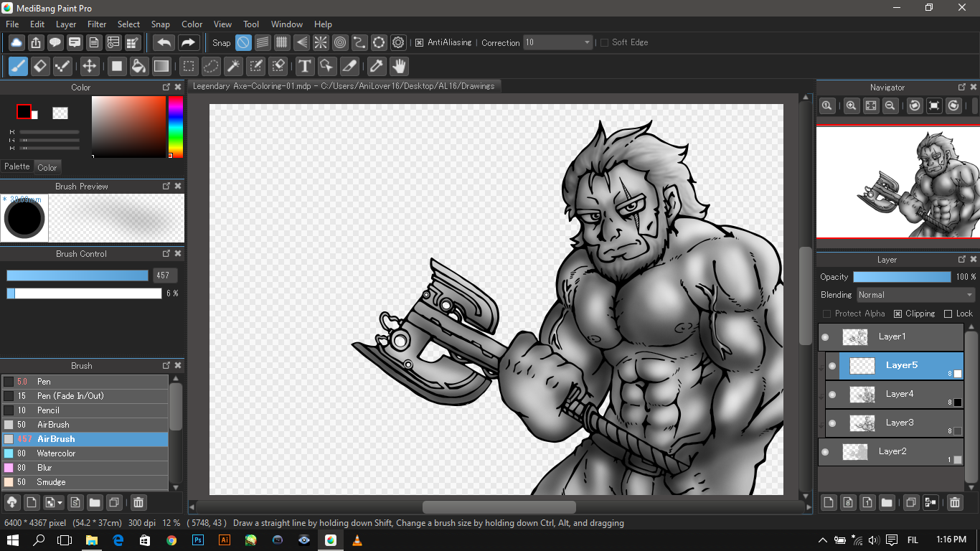Screen dimensions: 980x551
Task: Hide Layer2 visibility
Action: click(825, 451)
